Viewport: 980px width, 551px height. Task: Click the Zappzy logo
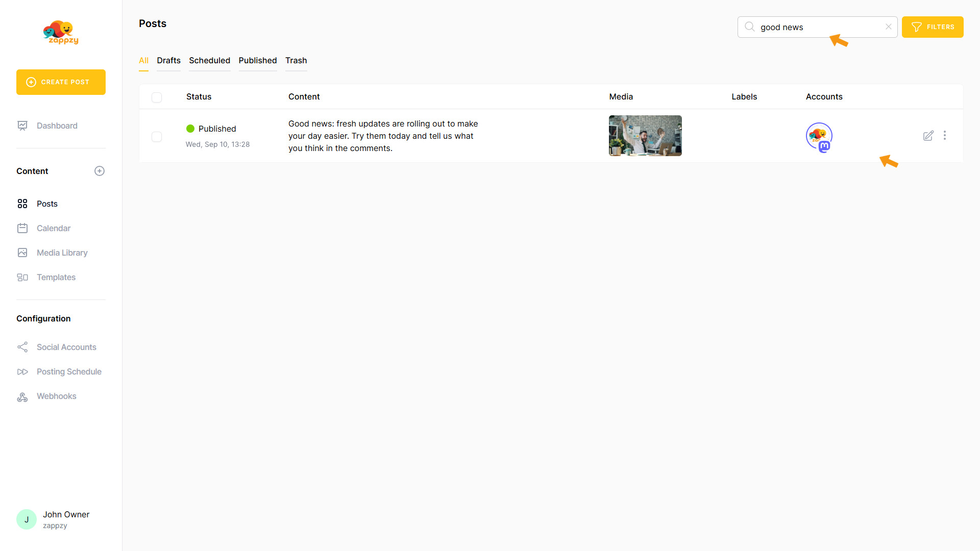61,33
